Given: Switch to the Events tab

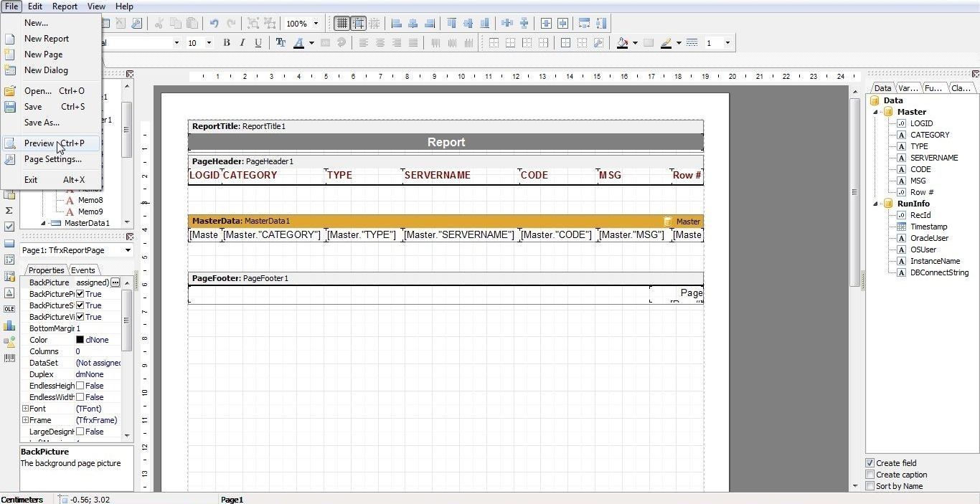Looking at the screenshot, I should (83, 270).
